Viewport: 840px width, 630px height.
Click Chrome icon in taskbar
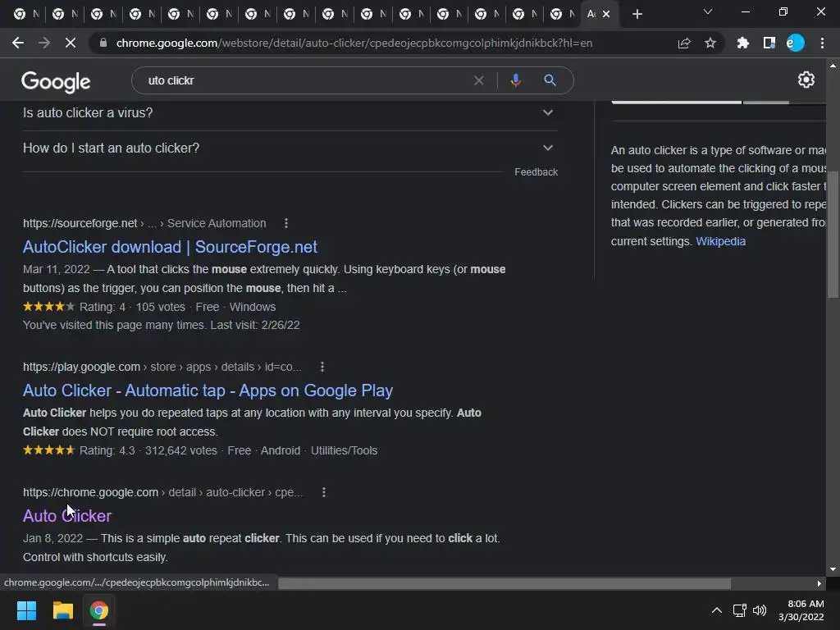(99, 610)
